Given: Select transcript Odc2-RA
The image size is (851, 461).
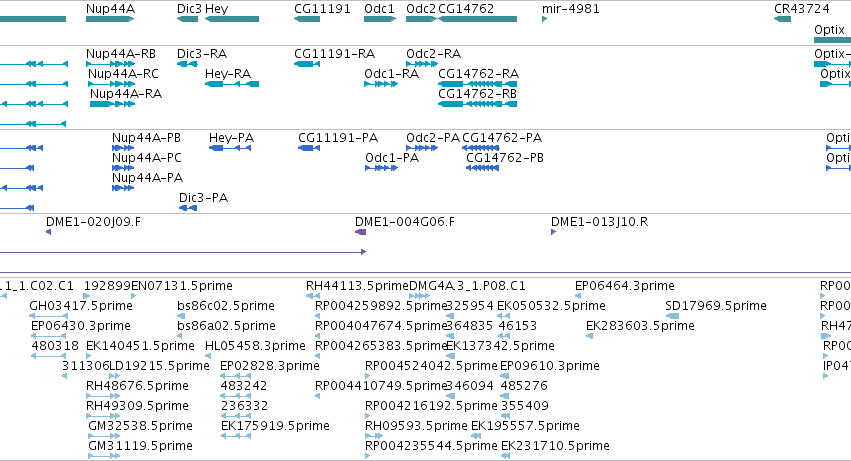Looking at the screenshot, I should pyautogui.click(x=422, y=64).
